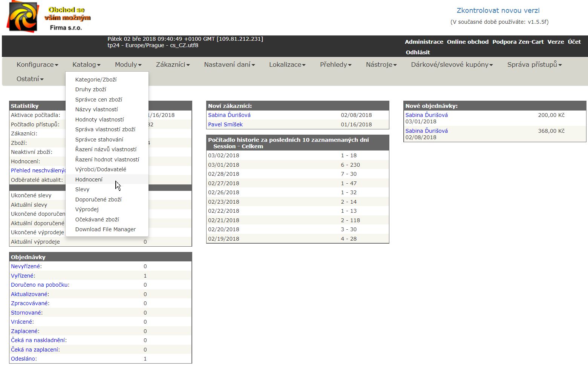
Task: Expand the Přehledy menu
Action: tap(335, 64)
